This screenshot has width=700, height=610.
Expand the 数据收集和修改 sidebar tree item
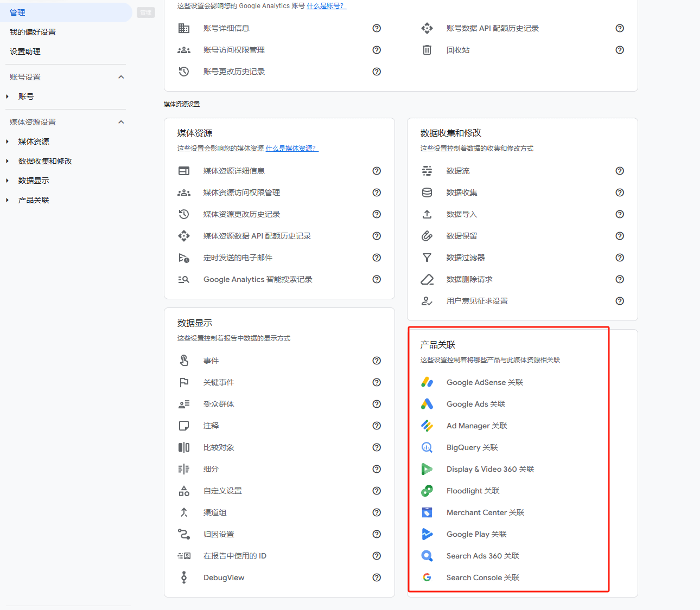(x=7, y=161)
